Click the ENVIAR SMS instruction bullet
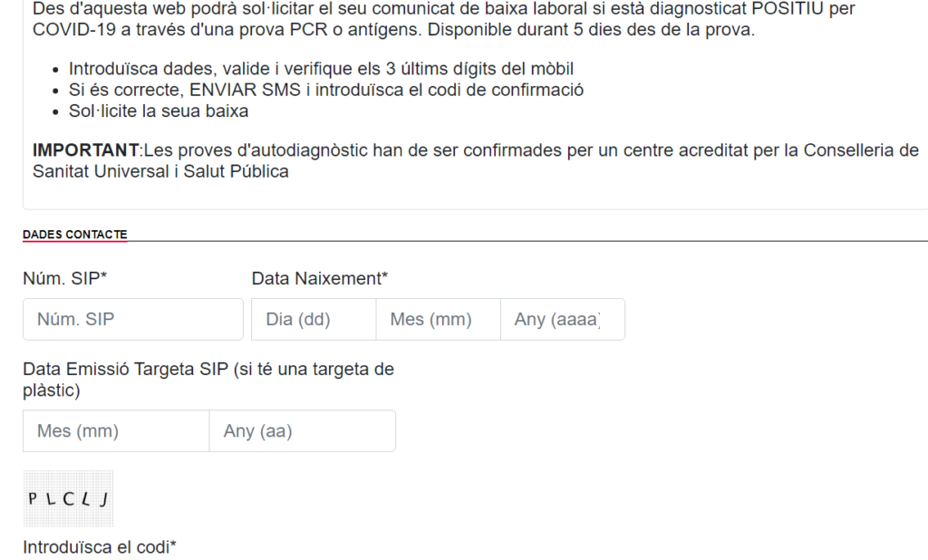This screenshot has width=928, height=560. point(326,90)
